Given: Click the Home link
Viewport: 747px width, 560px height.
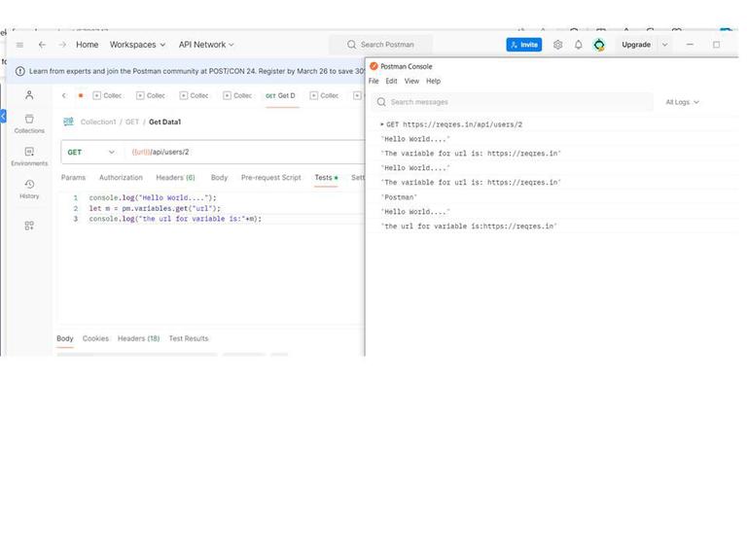Looking at the screenshot, I should (x=88, y=45).
